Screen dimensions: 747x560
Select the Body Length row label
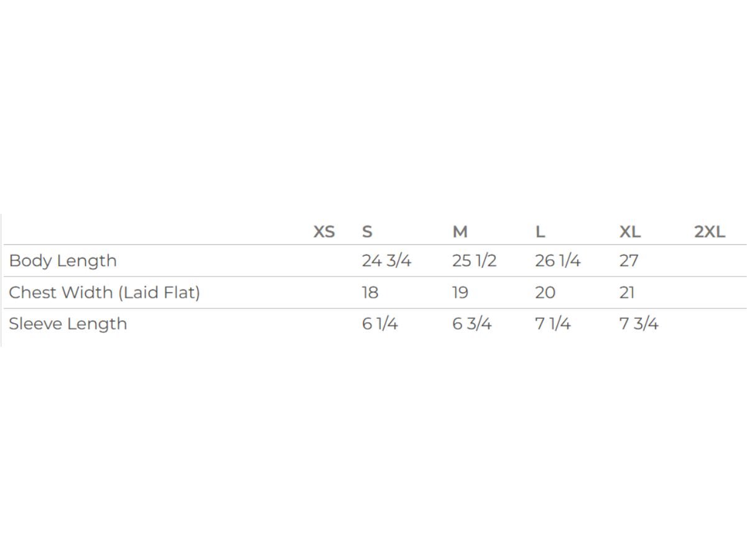tap(63, 260)
